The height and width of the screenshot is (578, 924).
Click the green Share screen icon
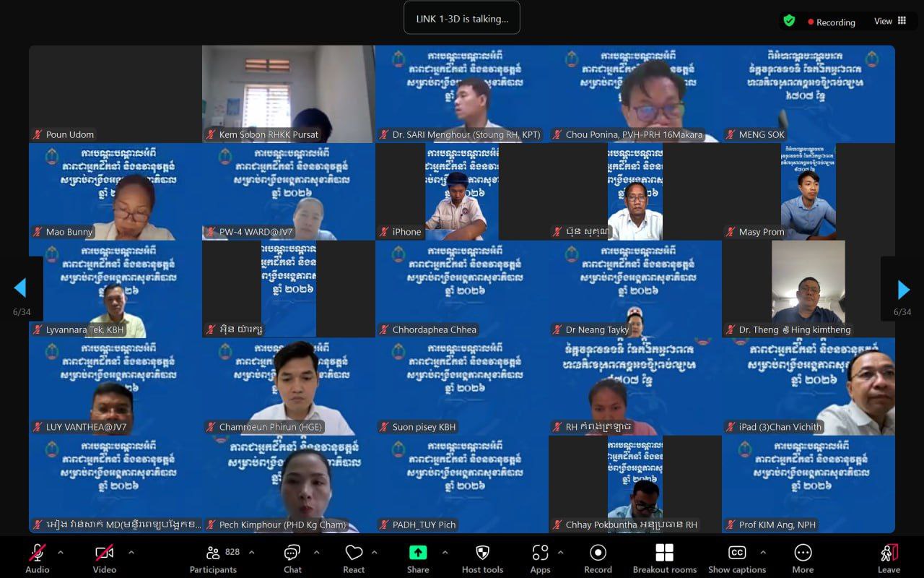tap(418, 553)
